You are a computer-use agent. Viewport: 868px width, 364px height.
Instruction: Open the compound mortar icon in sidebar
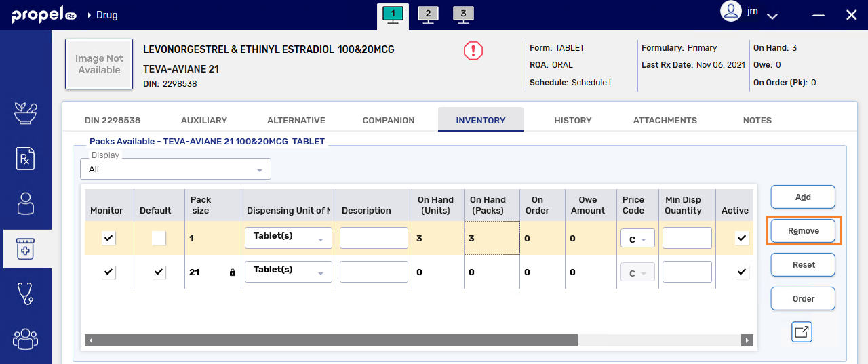pos(26,113)
